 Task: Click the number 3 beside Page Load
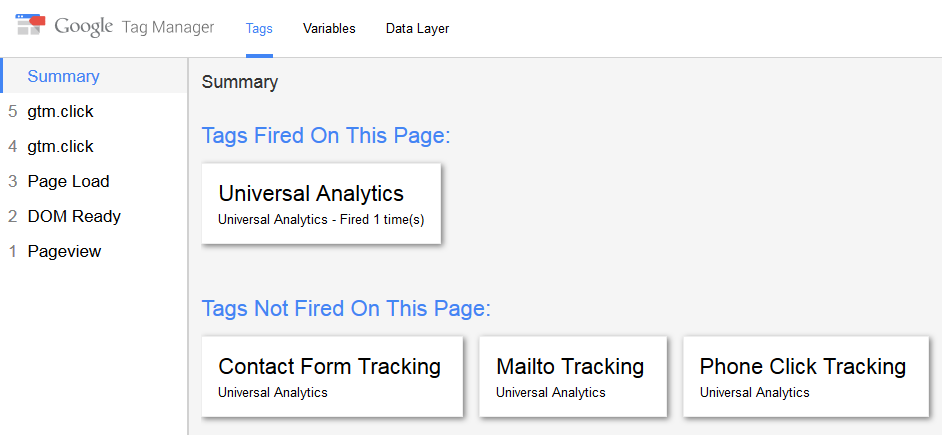[13, 181]
